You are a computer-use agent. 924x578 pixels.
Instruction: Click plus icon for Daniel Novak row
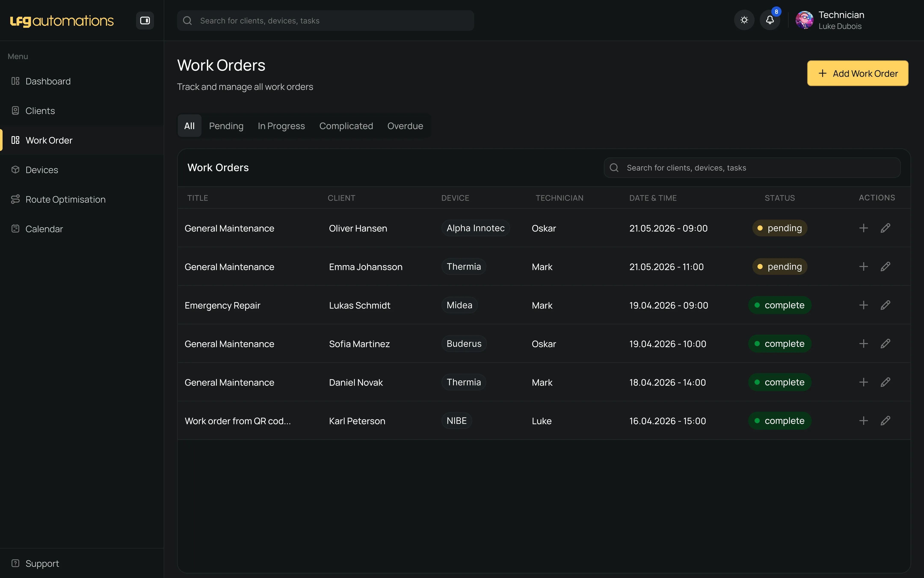click(863, 382)
